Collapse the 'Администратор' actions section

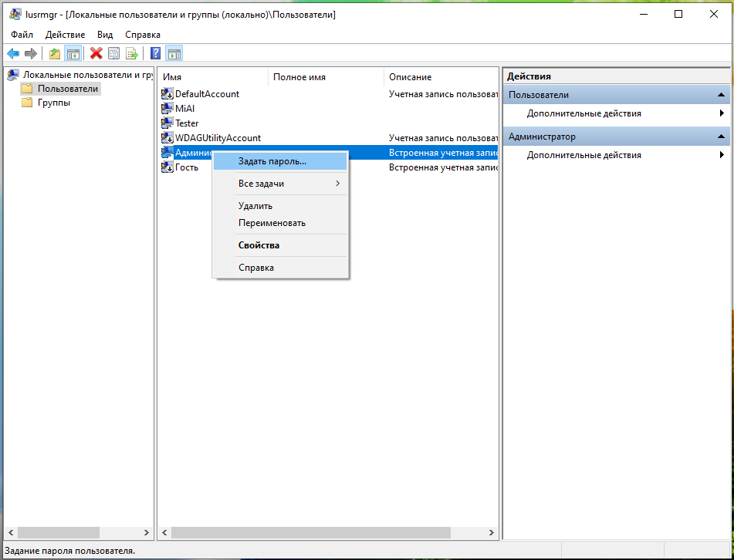click(721, 137)
